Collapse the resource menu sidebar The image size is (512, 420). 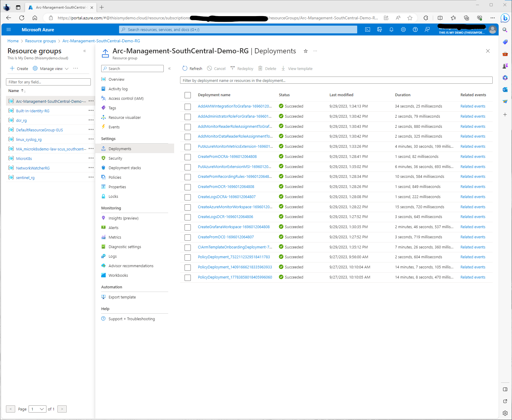(169, 69)
